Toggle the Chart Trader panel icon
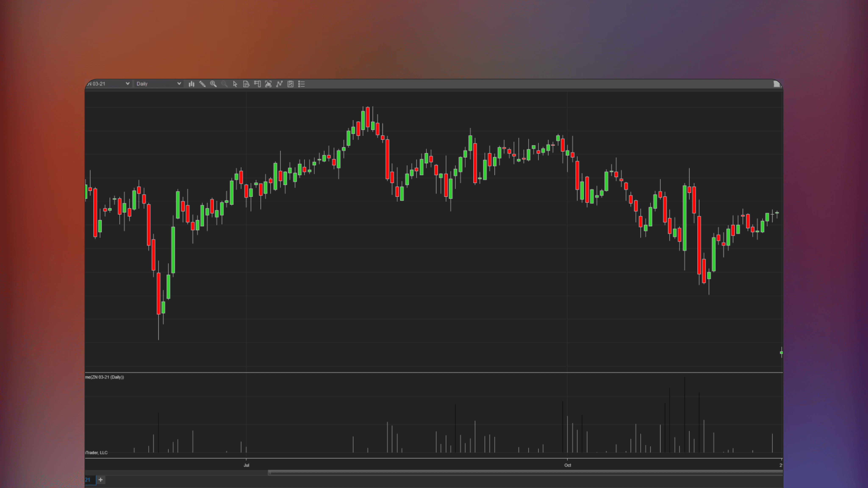Screen dimensions: 868x488 point(257,84)
